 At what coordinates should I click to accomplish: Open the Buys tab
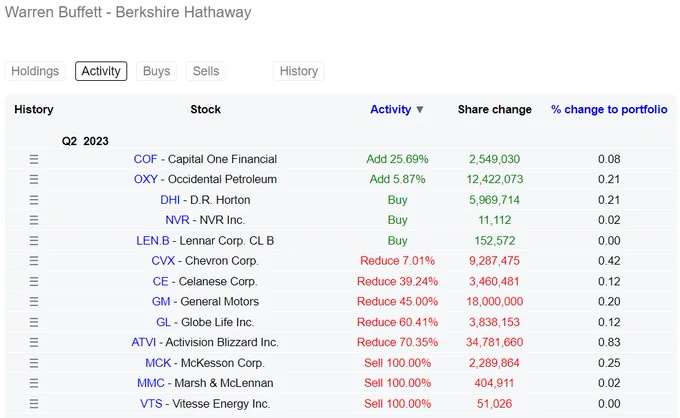pyautogui.click(x=157, y=71)
